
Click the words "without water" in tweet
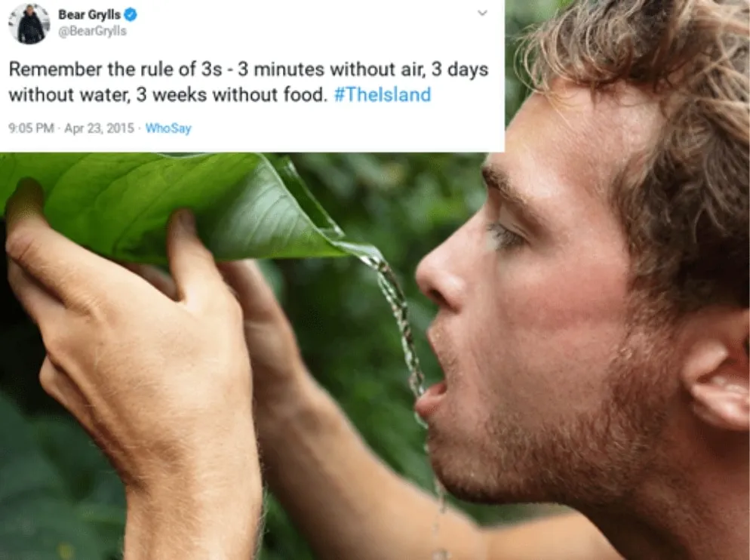[x=68, y=94]
